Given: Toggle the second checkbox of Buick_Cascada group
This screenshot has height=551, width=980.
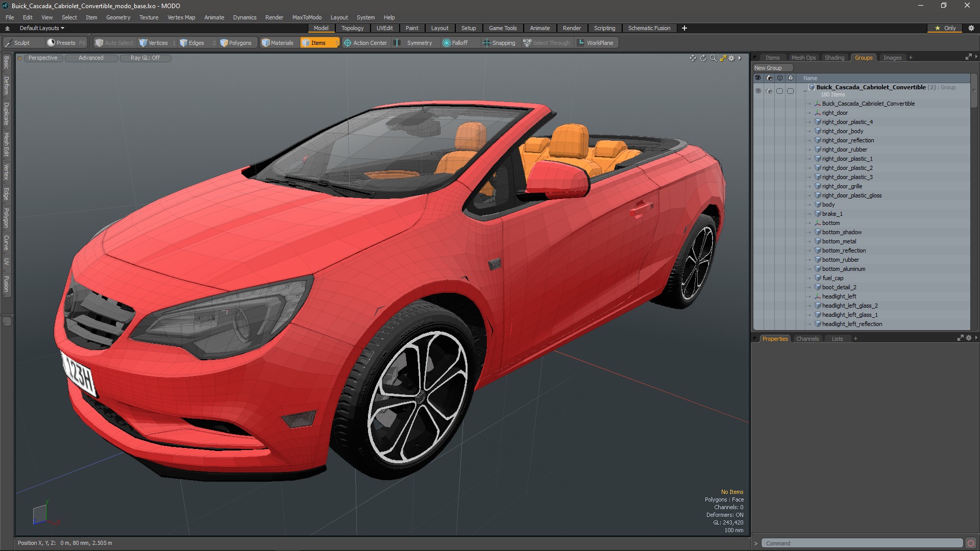Looking at the screenshot, I should [790, 91].
